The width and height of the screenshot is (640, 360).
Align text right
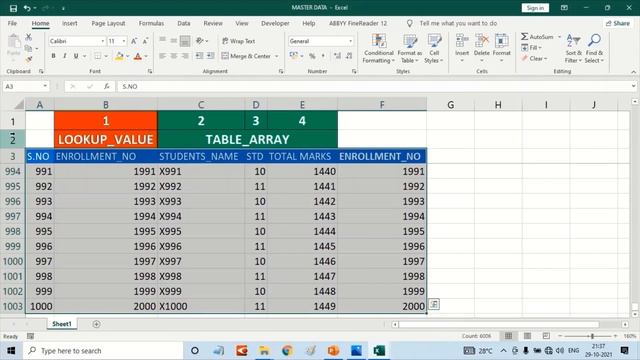[185, 56]
